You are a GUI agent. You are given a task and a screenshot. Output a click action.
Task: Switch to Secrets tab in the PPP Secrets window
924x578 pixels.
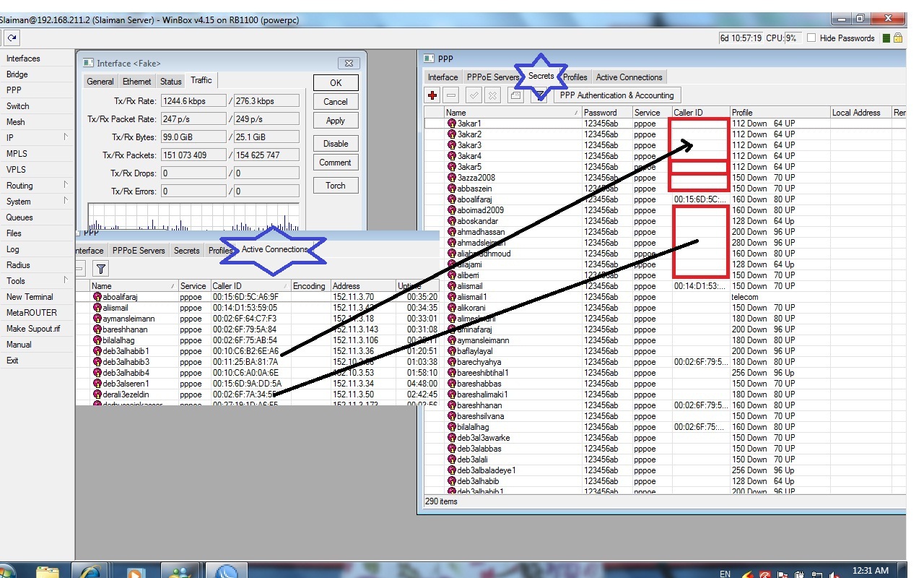(x=541, y=77)
